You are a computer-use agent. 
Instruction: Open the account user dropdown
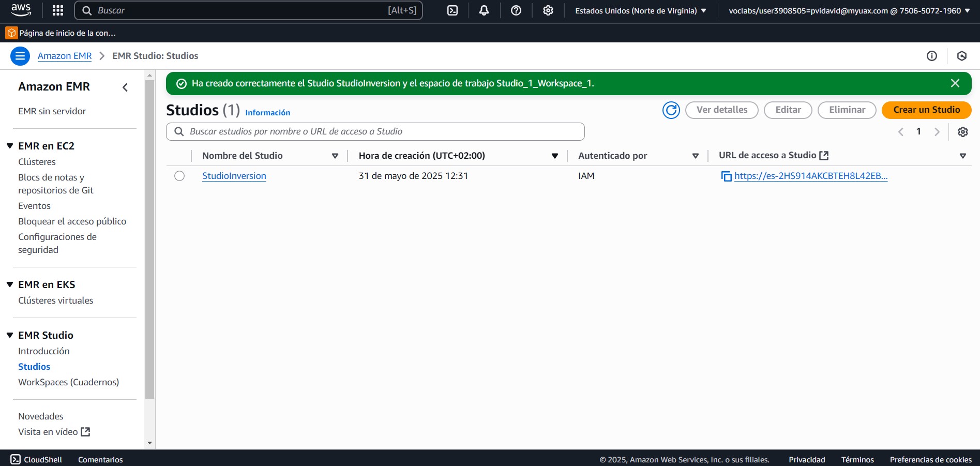click(849, 10)
